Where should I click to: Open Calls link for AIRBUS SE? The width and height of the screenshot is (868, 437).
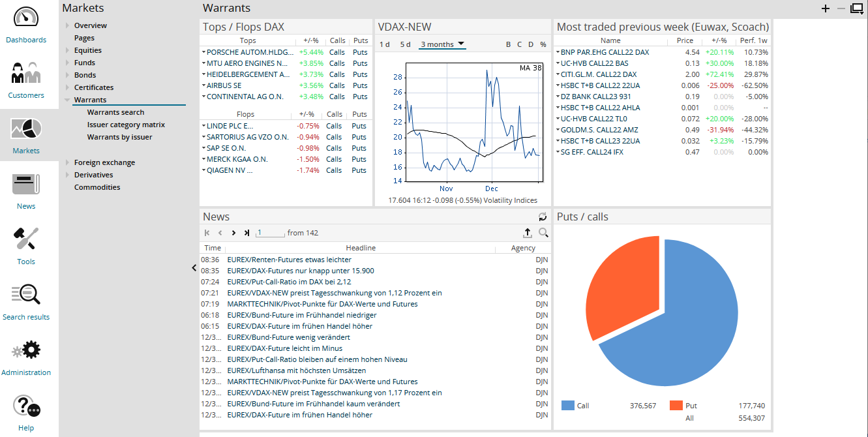(337, 85)
